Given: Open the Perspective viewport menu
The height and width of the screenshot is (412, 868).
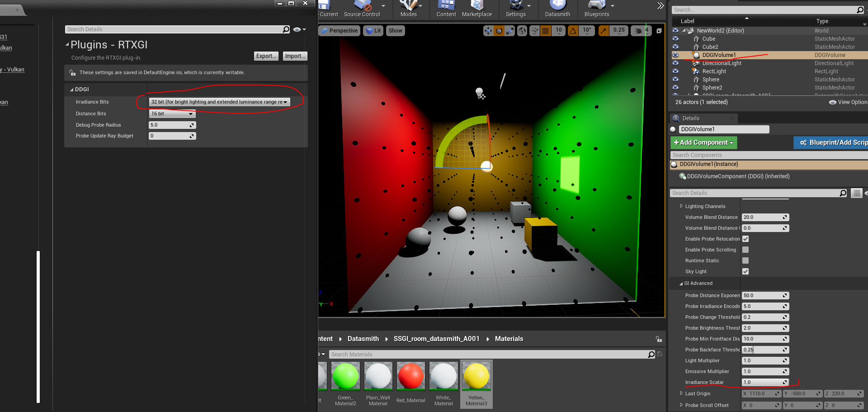Looking at the screenshot, I should tap(339, 30).
